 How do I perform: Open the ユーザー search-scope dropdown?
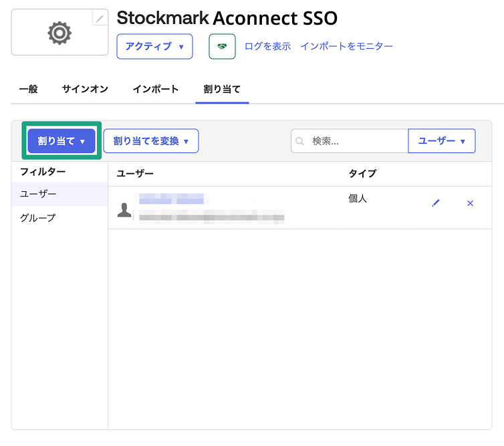[x=442, y=141]
